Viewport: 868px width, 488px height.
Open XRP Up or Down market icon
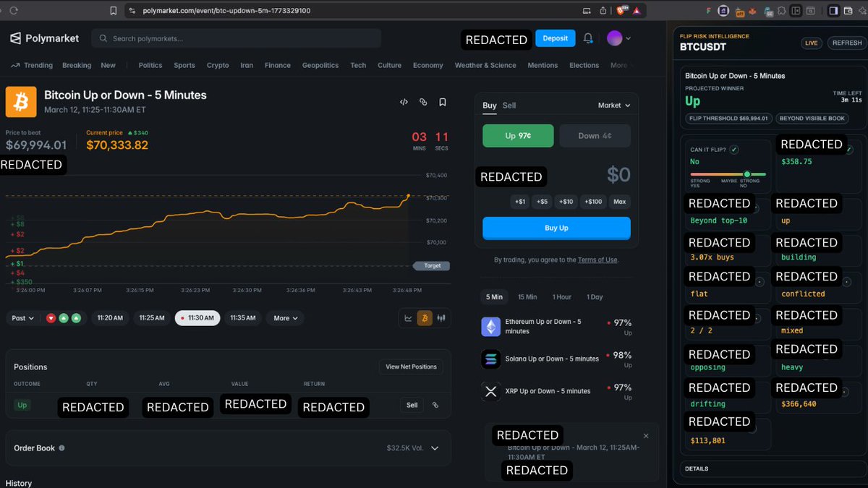[491, 391]
